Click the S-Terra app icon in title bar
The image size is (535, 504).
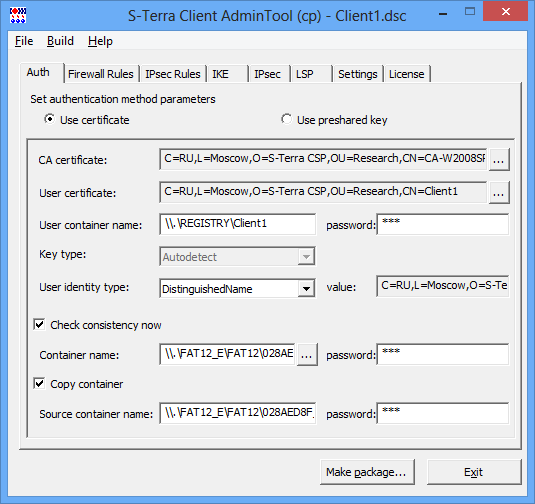[18, 16]
